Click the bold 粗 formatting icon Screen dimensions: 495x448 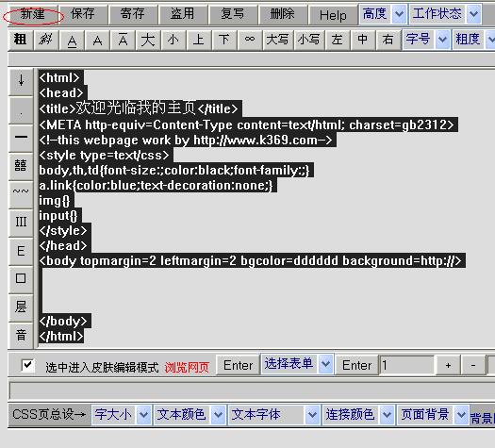[x=20, y=41]
